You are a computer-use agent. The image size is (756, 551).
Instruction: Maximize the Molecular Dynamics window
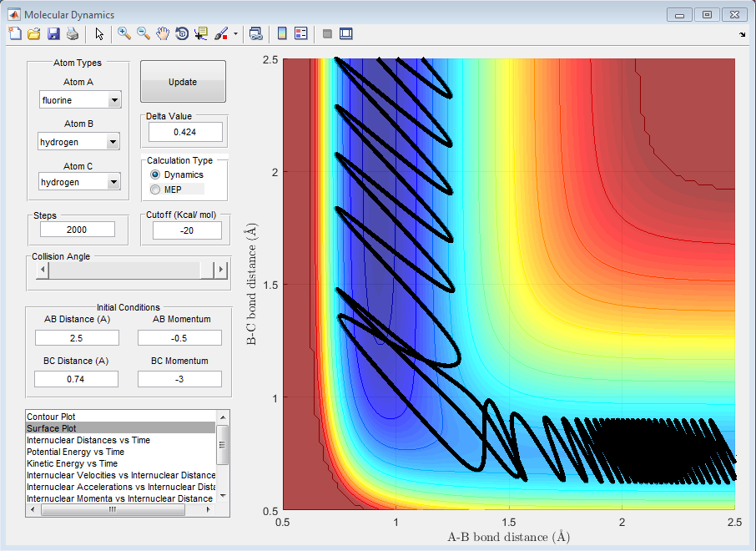point(707,15)
